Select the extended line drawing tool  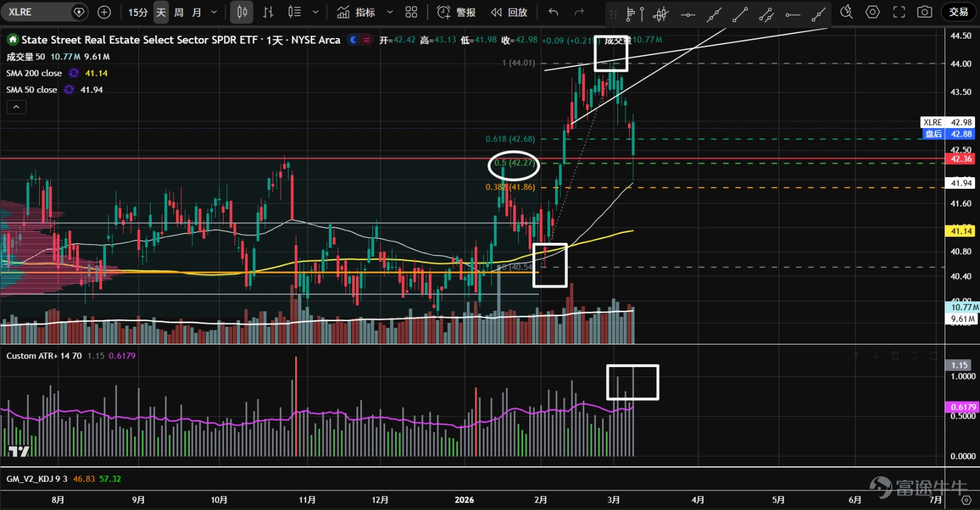coord(714,14)
